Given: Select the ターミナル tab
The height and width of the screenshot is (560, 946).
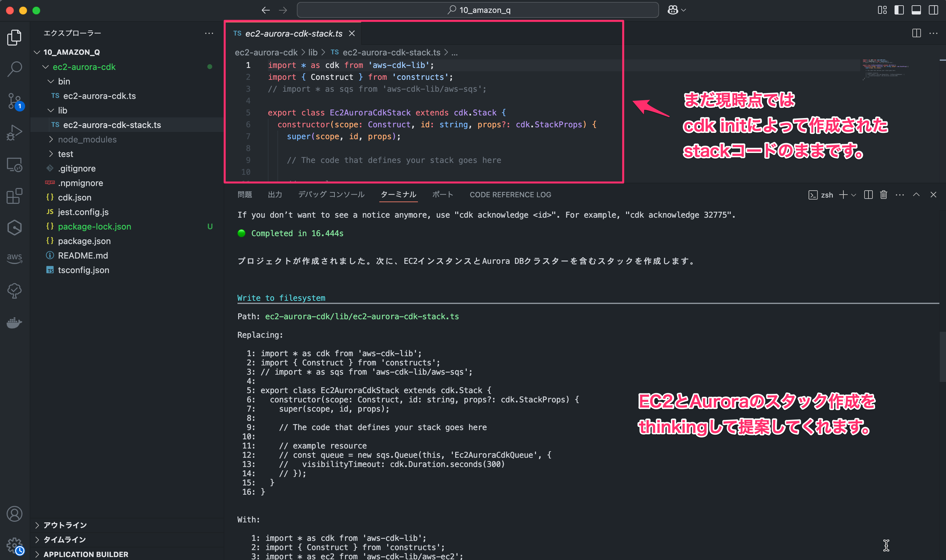Looking at the screenshot, I should [x=398, y=195].
